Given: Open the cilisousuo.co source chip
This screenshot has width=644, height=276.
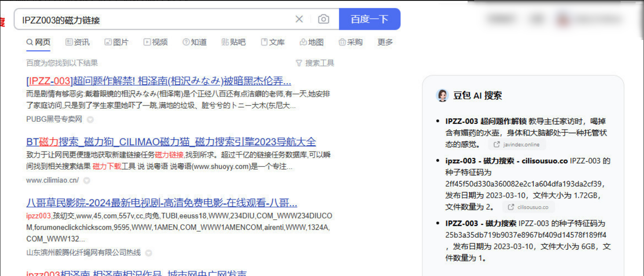Looking at the screenshot, I should point(528,207).
